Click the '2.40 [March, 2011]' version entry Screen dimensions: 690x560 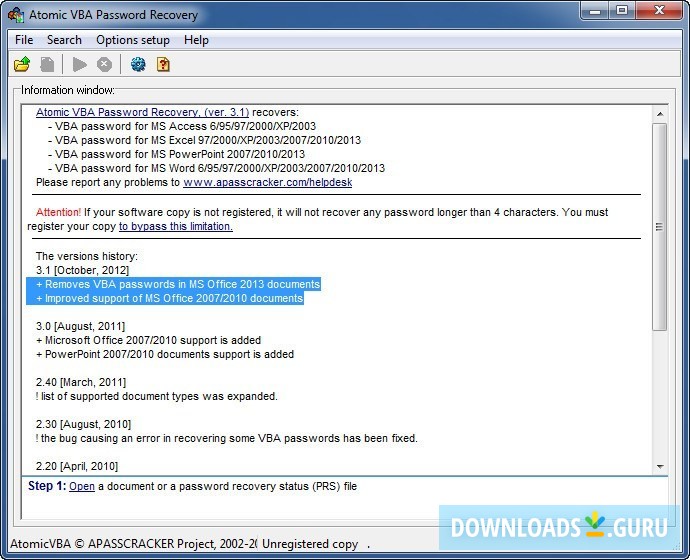(x=81, y=382)
